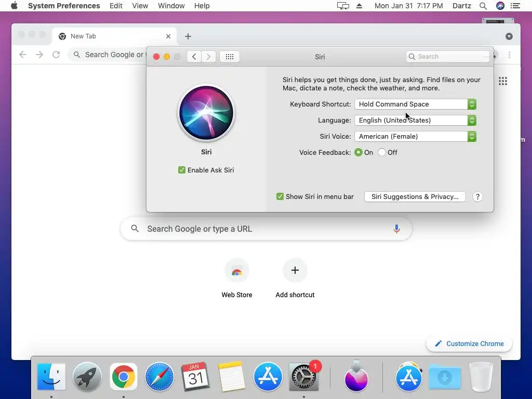Click Customize Chrome button

(469, 344)
